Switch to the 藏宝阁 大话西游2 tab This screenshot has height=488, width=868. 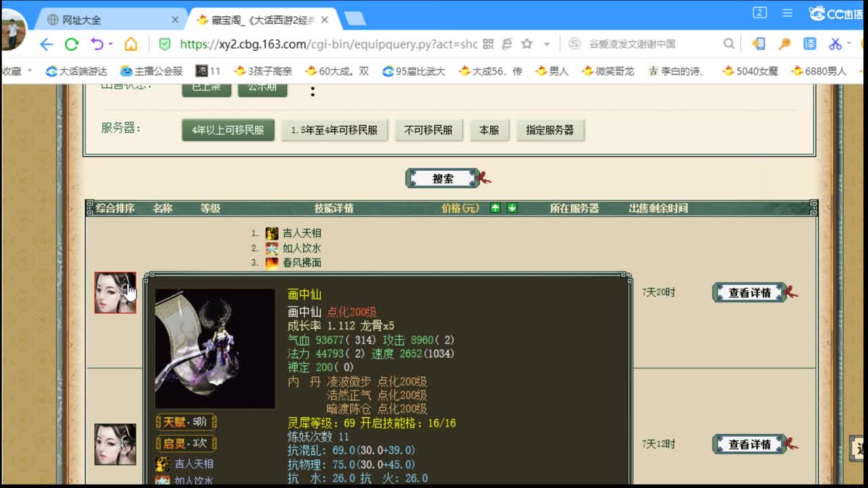[x=261, y=20]
